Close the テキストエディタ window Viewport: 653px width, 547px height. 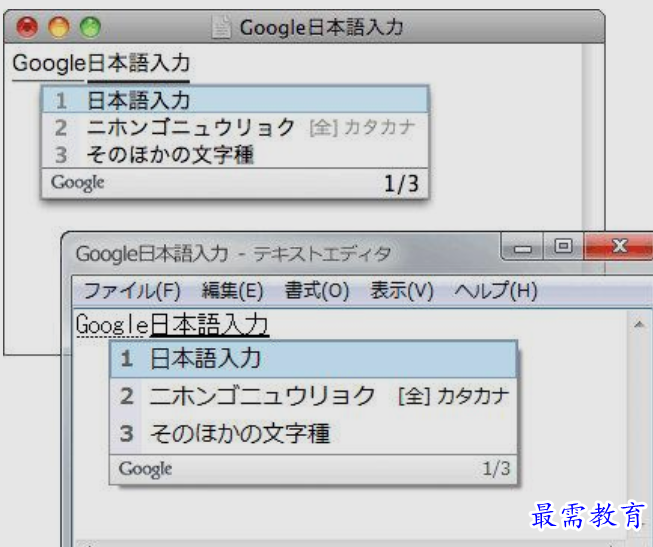619,246
